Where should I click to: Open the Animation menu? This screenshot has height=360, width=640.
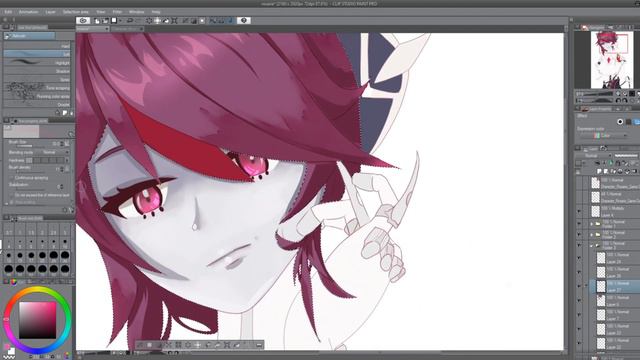click(29, 12)
